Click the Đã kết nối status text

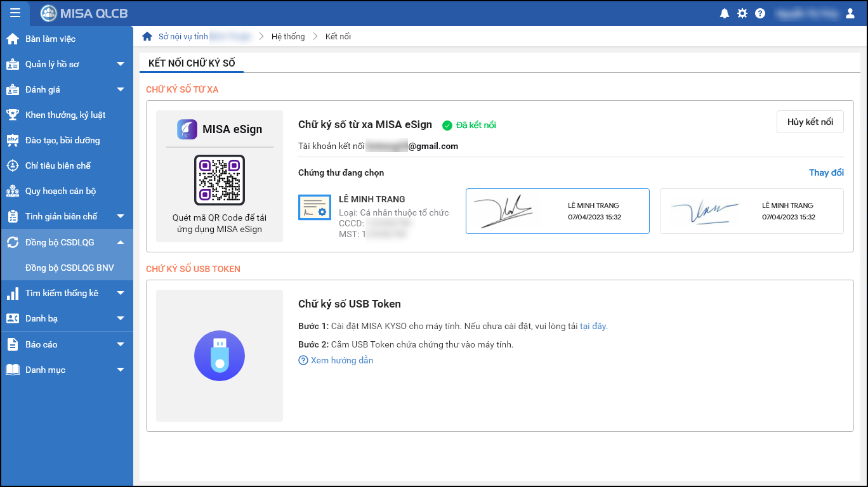[x=476, y=126]
